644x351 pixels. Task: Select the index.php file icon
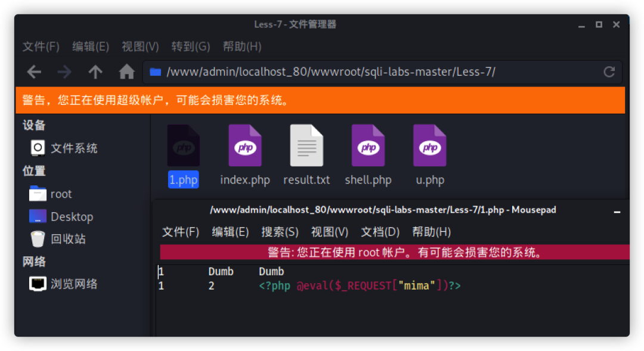pyautogui.click(x=245, y=145)
